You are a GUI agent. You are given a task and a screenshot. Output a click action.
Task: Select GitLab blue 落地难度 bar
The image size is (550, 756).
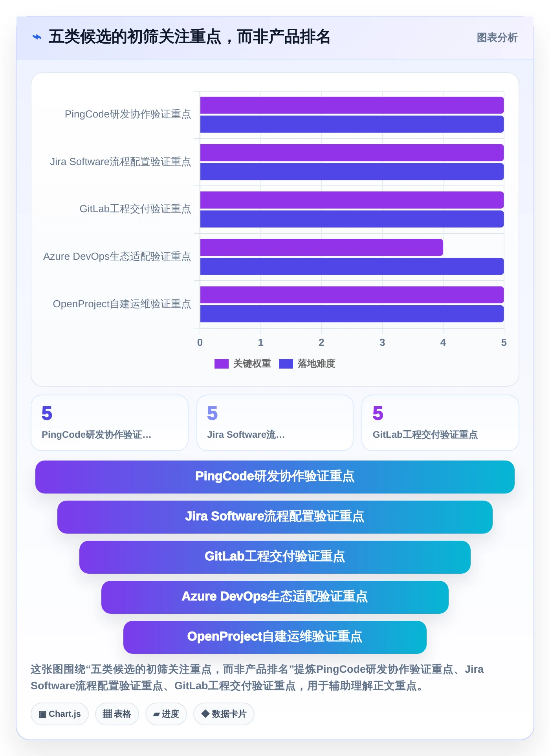(x=352, y=219)
